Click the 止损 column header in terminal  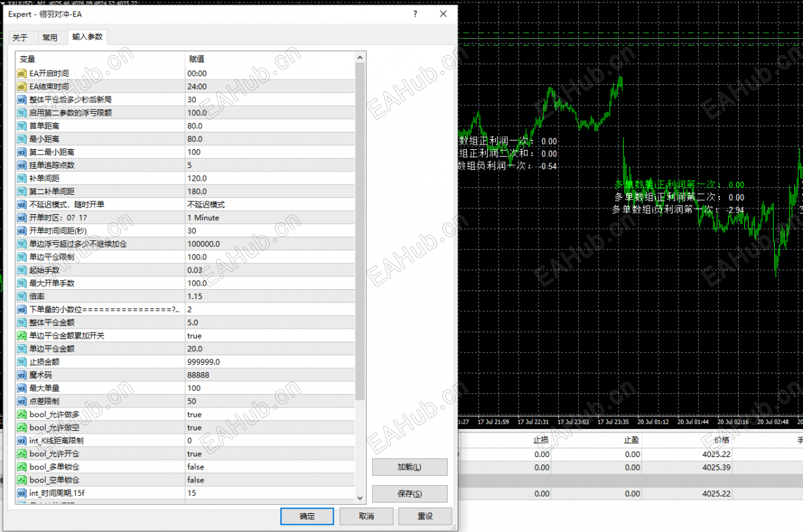click(541, 440)
